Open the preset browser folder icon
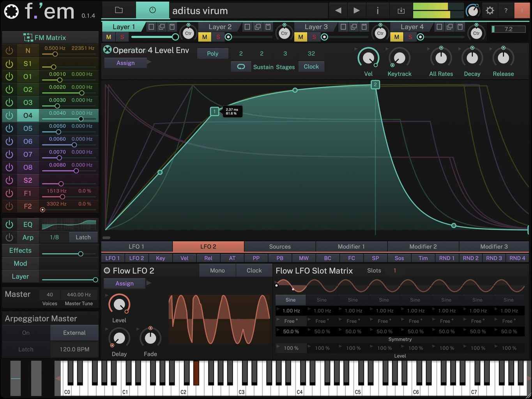This screenshot has height=399, width=532. tap(118, 11)
